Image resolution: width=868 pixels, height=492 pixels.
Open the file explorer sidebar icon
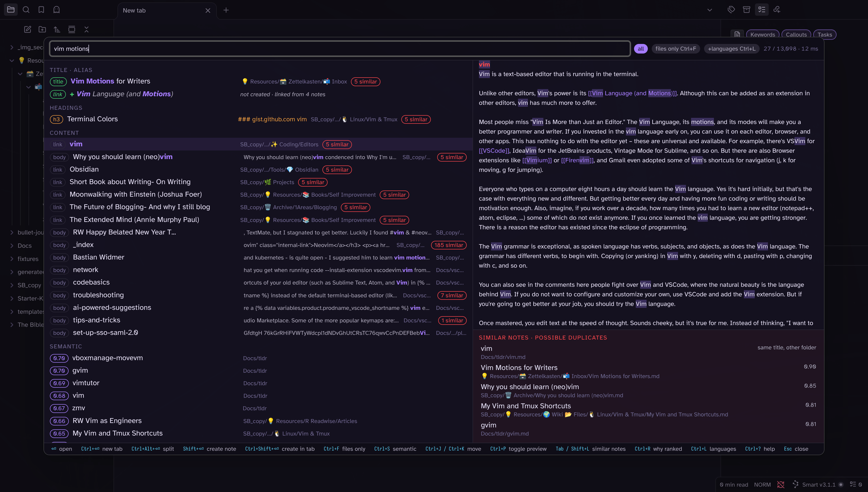pyautogui.click(x=11, y=10)
